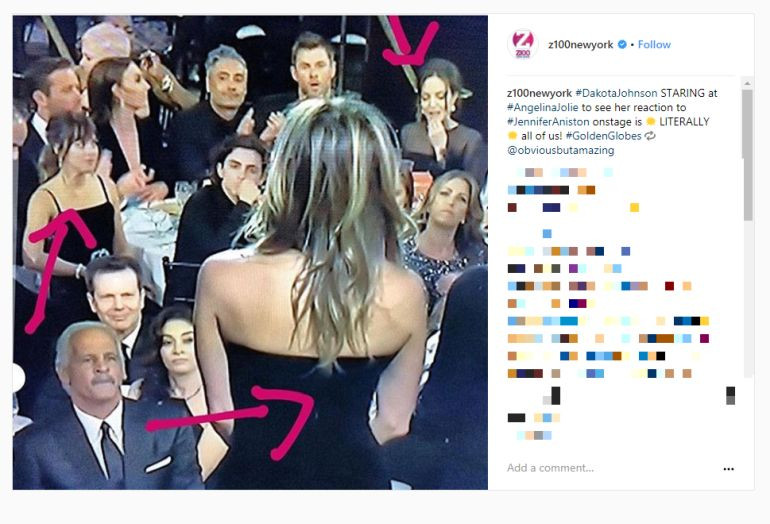
Task: Go to previous image with the white carousel arrow
Action: (18, 378)
